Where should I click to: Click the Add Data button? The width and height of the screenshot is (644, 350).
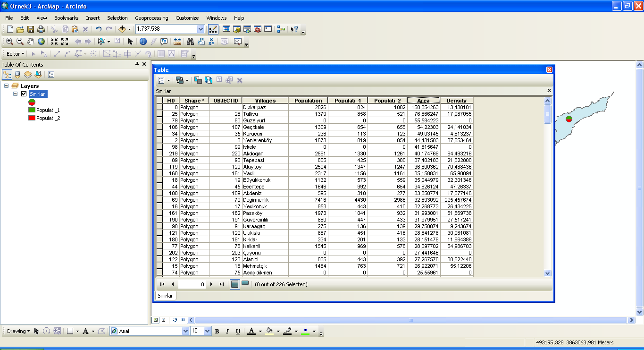[x=122, y=29]
